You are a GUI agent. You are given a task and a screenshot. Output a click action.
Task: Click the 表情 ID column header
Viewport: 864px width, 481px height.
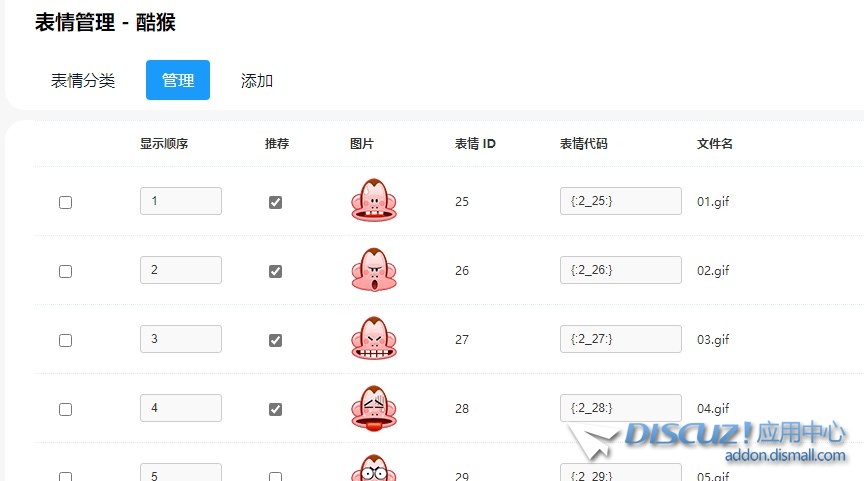click(475, 144)
